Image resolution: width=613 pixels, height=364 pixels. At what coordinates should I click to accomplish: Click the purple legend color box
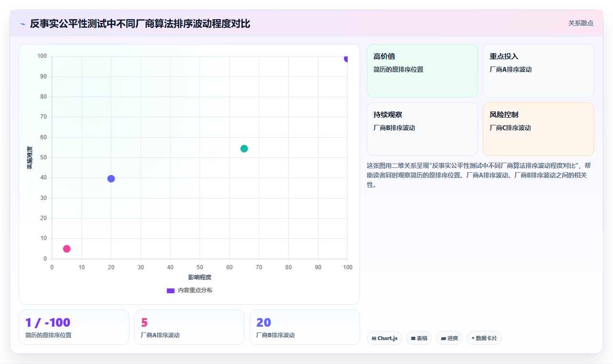[x=170, y=290]
